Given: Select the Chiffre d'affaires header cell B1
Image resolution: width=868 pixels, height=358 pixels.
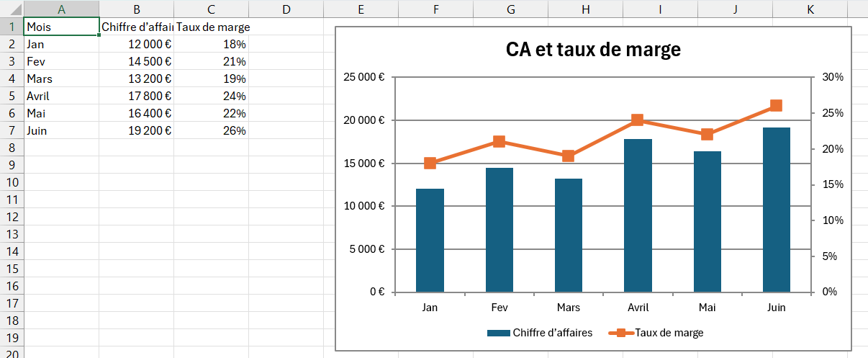Looking at the screenshot, I should coord(137,27).
